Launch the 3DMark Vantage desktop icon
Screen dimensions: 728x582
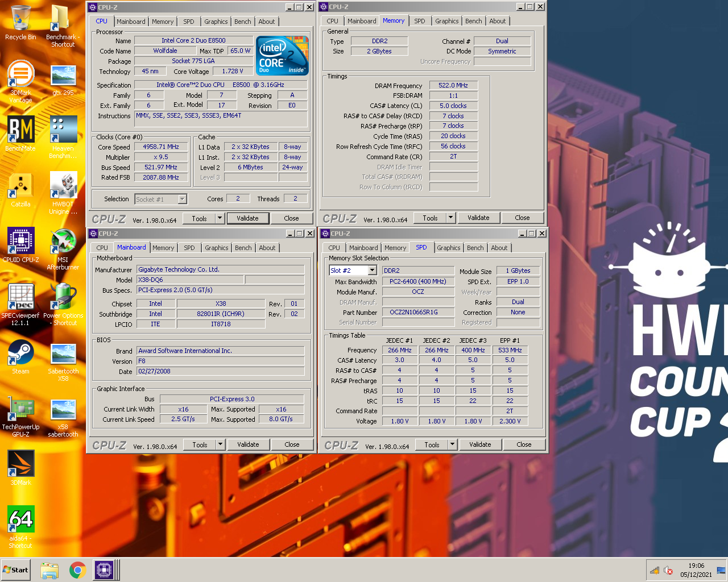pos(20,81)
